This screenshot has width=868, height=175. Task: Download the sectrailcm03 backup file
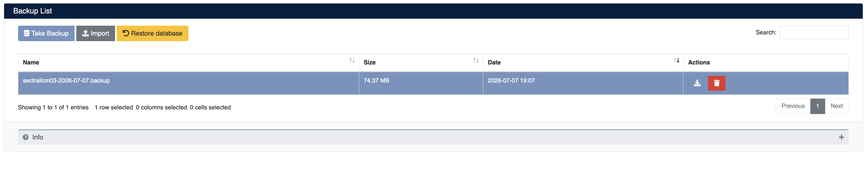tap(697, 83)
